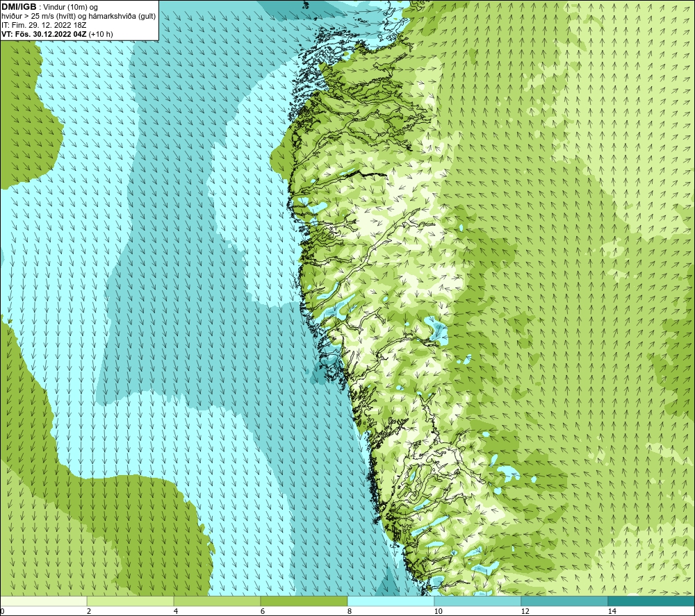This screenshot has height=616, width=695.
Task: Click the 0–2 m/s pale yellow legend swatch
Action: pos(43,601)
